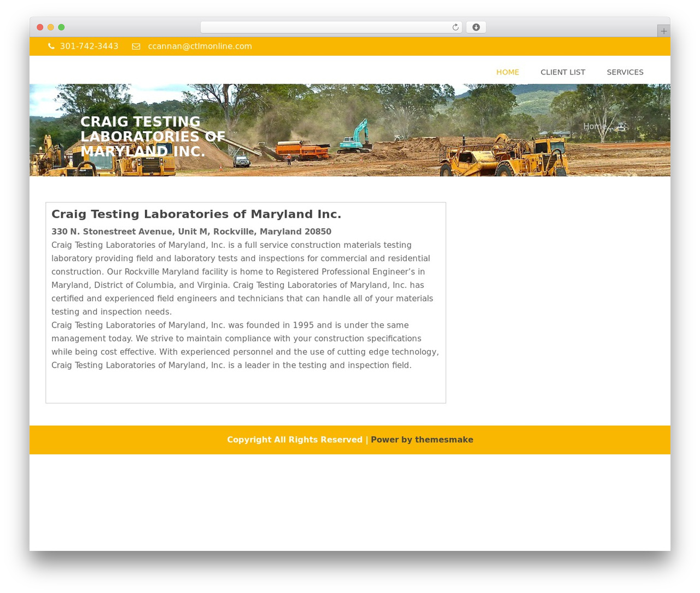Email ccannan@ctlmonline.com link
This screenshot has width=700, height=593.
point(200,46)
